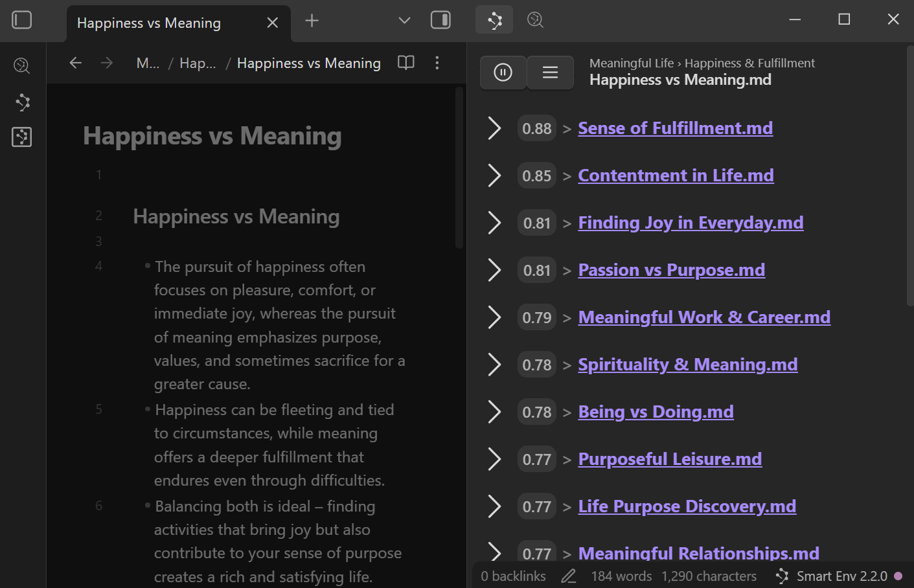
Task: Open the random connection dice icon
Action: [22, 137]
